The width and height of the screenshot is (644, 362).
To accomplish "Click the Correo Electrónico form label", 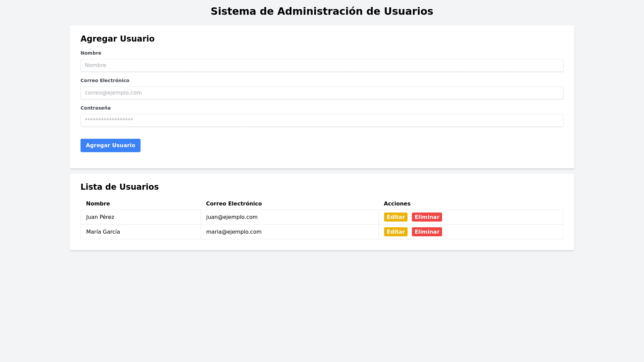I will (x=105, y=80).
